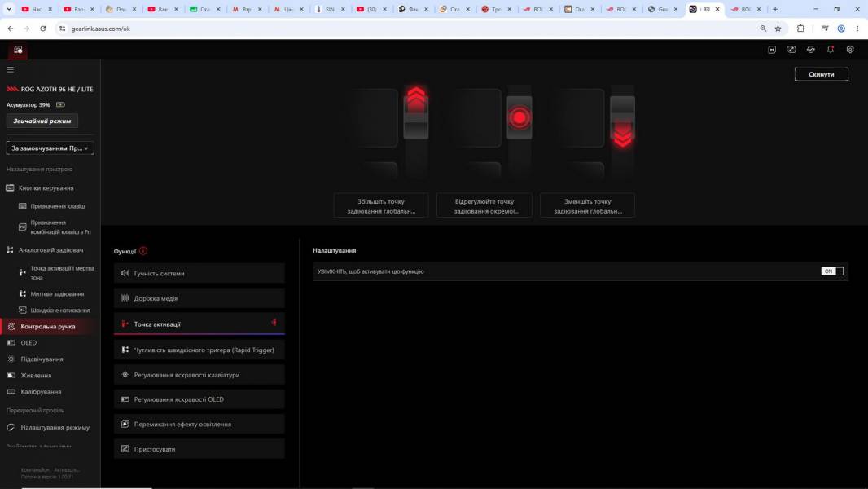The width and height of the screenshot is (868, 489).
Task: Bookmark this page with the star icon
Action: [x=778, y=29]
